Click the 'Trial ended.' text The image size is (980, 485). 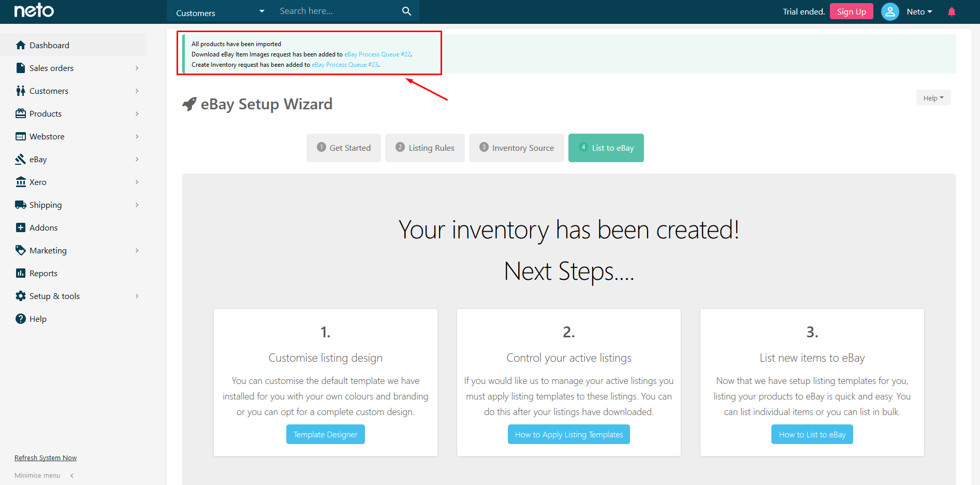point(803,11)
